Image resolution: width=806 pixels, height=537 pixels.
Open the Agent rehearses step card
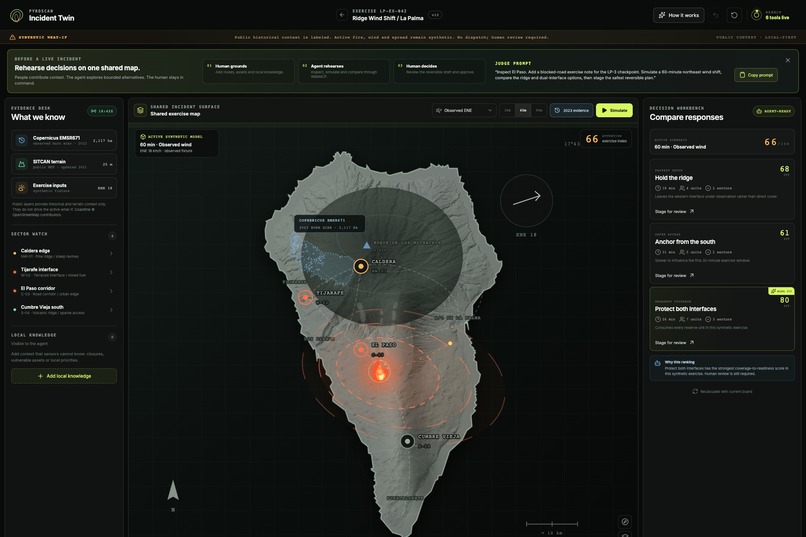(x=344, y=71)
